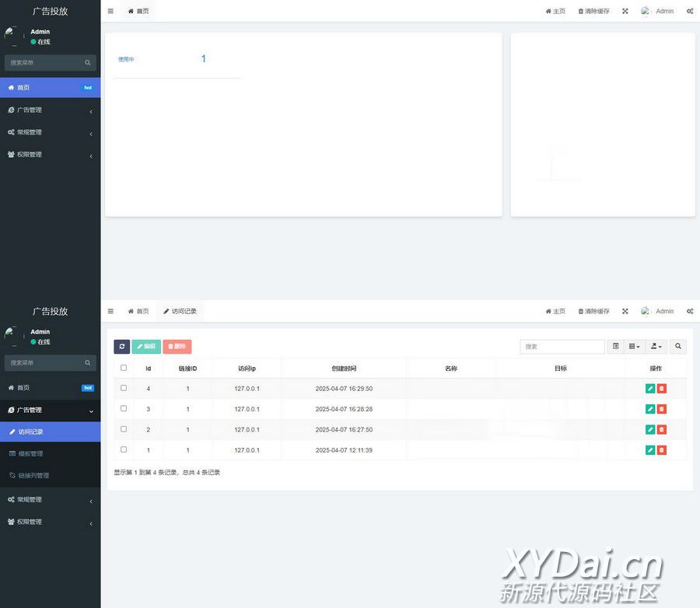Open the columns grid dropdown in table toolbar
The image size is (700, 608).
635,346
